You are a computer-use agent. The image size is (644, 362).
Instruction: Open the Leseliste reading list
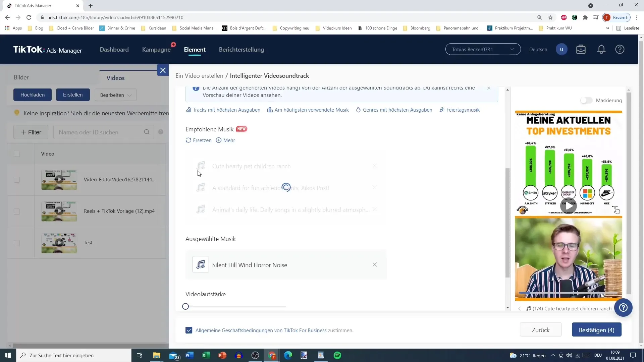628,28
